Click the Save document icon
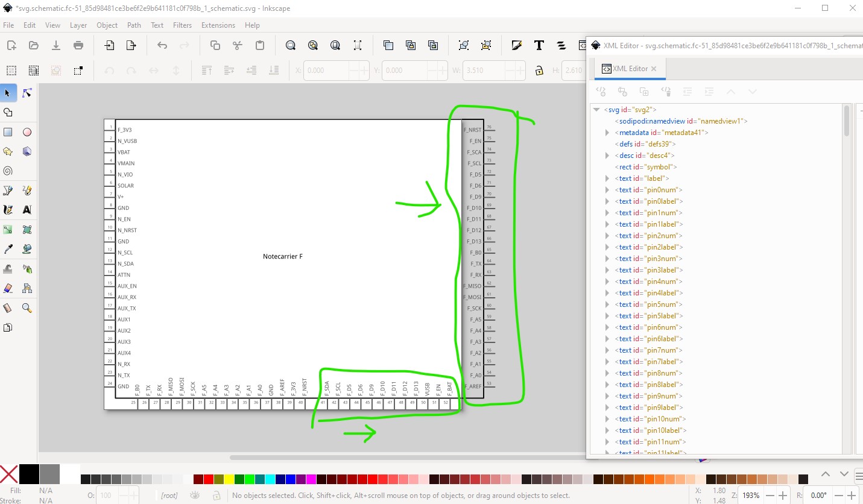 tap(55, 45)
